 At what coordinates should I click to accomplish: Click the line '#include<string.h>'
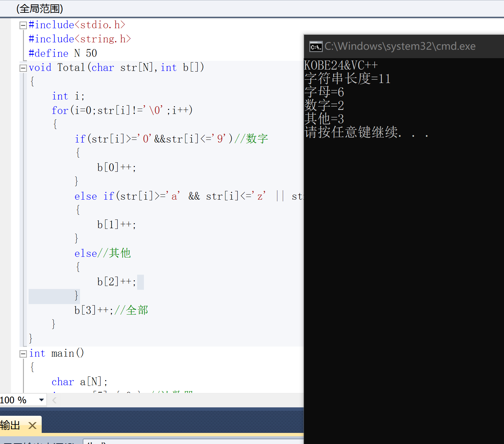(x=80, y=39)
